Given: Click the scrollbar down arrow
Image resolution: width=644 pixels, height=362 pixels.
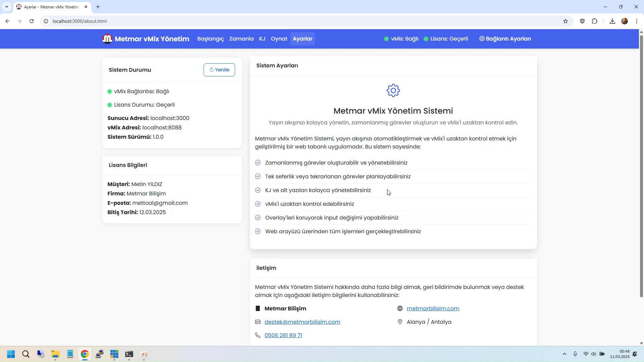Looking at the screenshot, I should pos(641,344).
